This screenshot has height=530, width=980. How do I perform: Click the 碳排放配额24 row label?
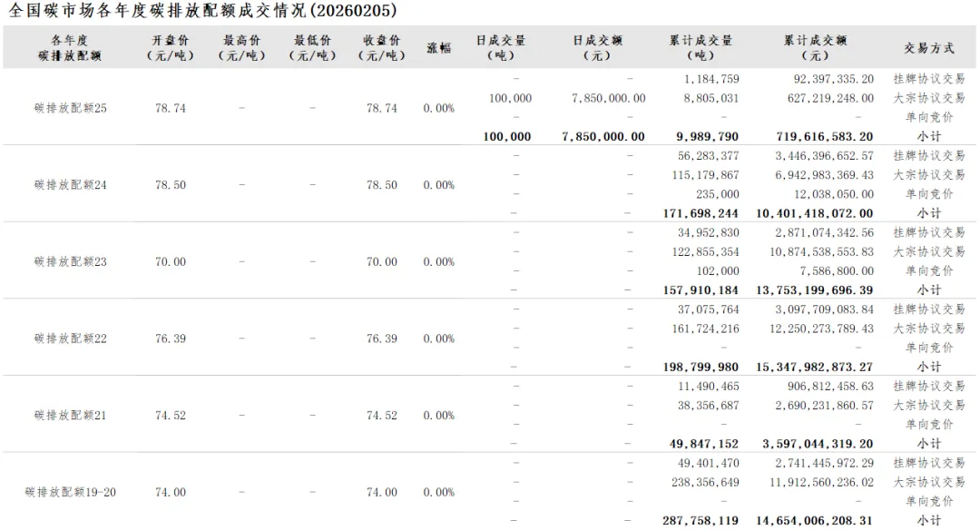pos(71,185)
